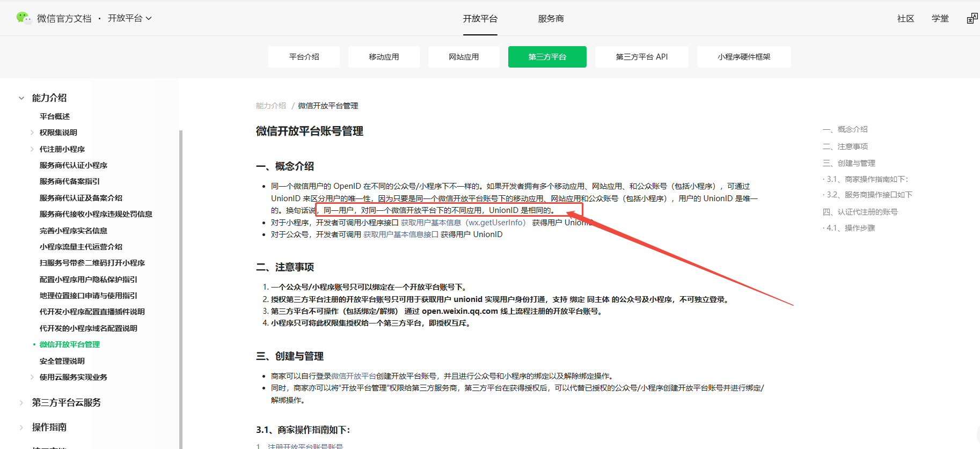
Task: Open the external window icon at top right
Action: pyautogui.click(x=972, y=19)
